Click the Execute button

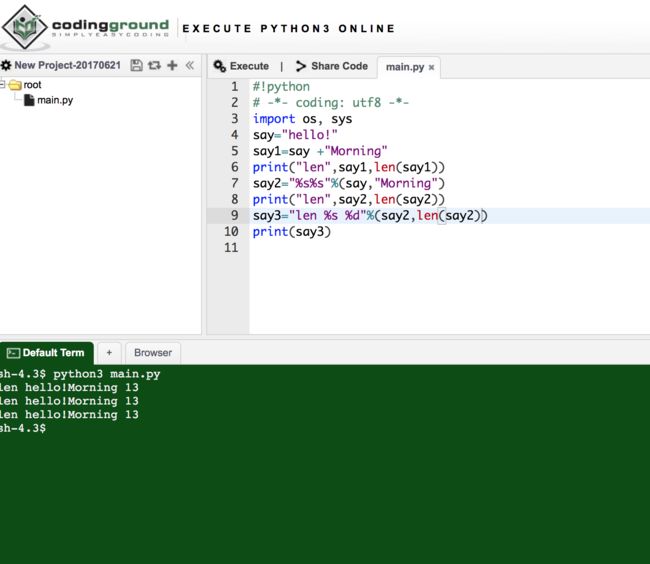241,66
